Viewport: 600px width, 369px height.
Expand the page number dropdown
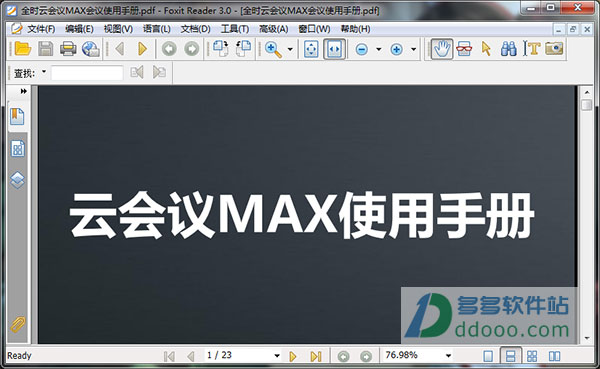click(277, 356)
